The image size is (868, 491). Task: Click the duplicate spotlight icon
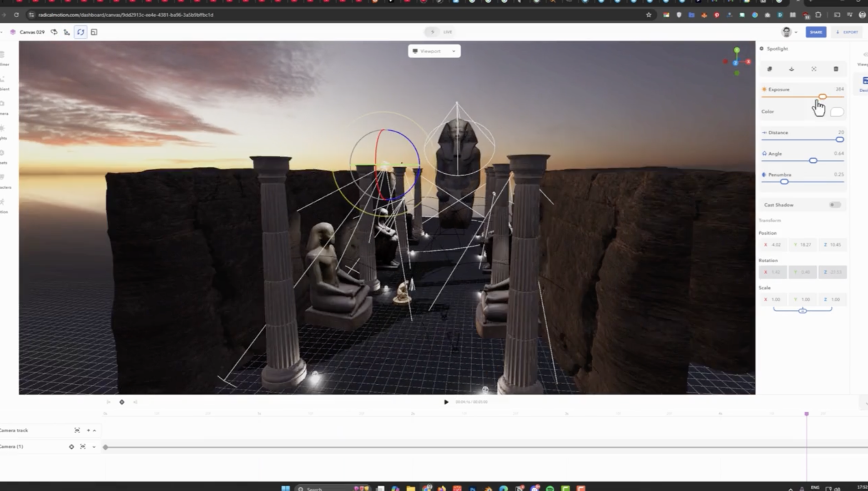[x=770, y=69]
